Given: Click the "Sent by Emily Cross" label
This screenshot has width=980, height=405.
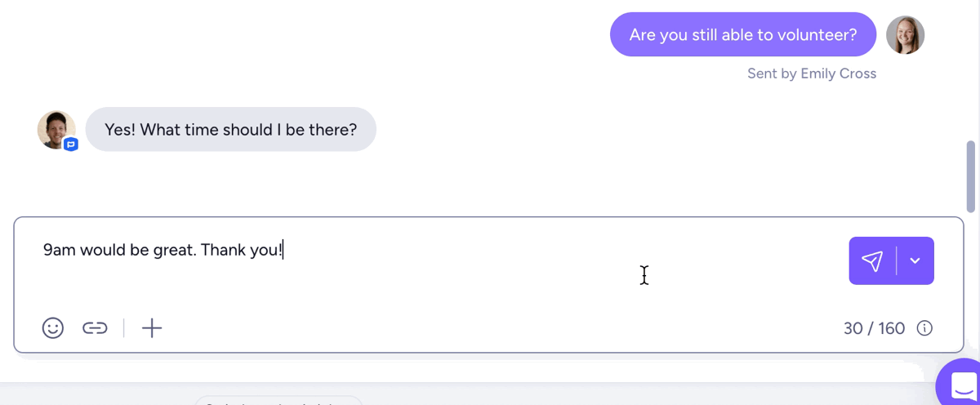Looking at the screenshot, I should pyautogui.click(x=811, y=73).
